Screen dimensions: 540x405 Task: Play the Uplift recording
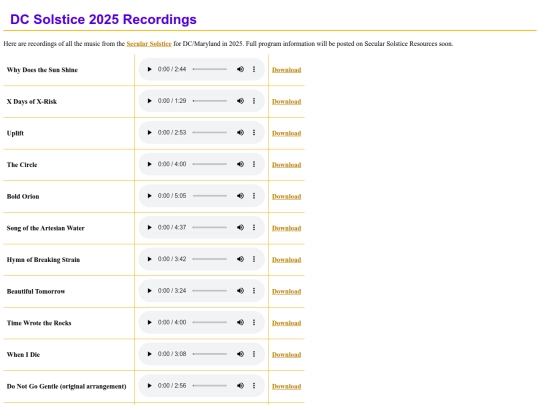pos(149,133)
